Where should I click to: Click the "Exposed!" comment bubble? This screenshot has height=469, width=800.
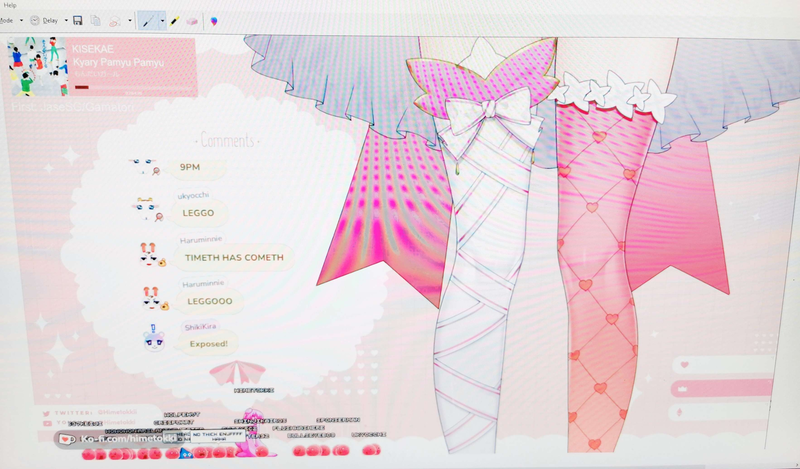[209, 343]
